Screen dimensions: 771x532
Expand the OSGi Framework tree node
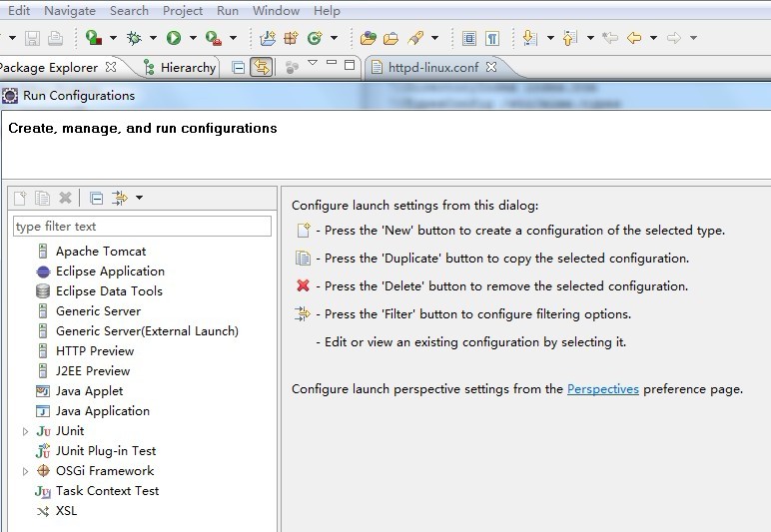pyautogui.click(x=25, y=471)
